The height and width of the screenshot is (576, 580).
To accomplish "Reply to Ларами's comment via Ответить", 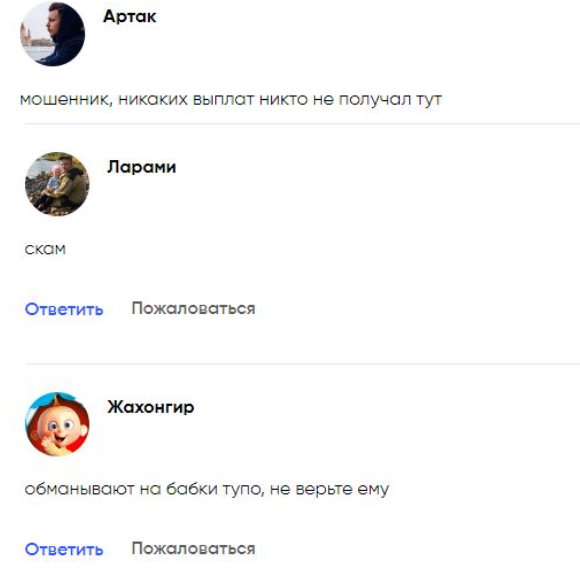I will tap(64, 309).
